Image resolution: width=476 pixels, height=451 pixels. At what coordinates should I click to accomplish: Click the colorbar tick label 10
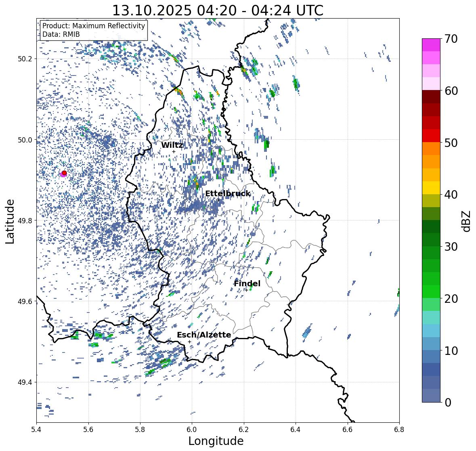click(x=451, y=350)
